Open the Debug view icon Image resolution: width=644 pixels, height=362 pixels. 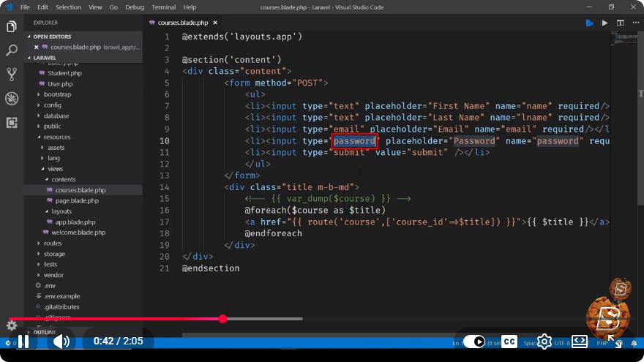coord(12,99)
